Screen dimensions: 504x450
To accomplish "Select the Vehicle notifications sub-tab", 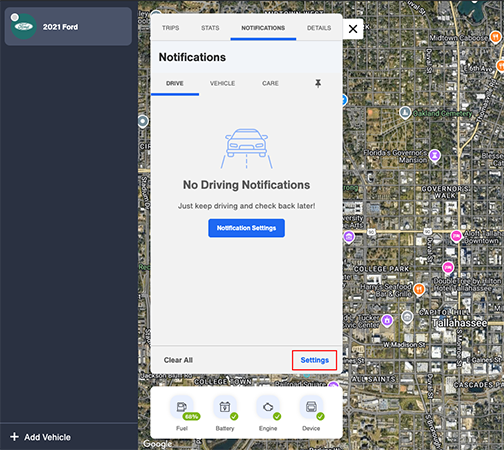I will (222, 83).
